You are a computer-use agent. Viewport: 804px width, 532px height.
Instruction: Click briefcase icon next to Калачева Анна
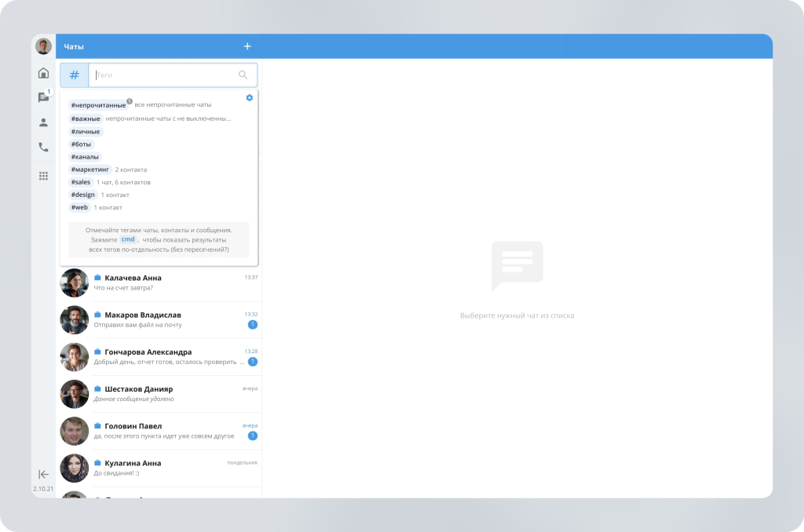[x=97, y=278]
